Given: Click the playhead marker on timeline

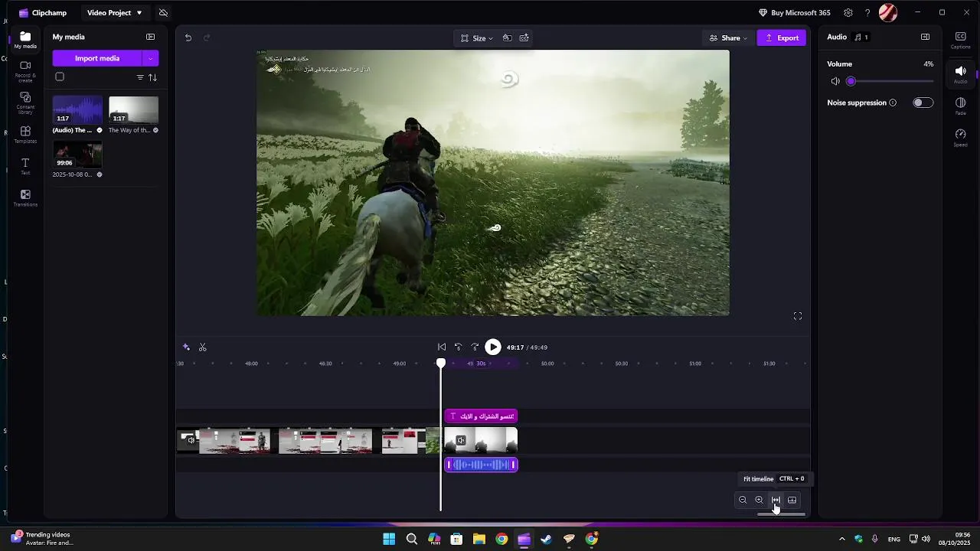Looking at the screenshot, I should click(x=441, y=364).
